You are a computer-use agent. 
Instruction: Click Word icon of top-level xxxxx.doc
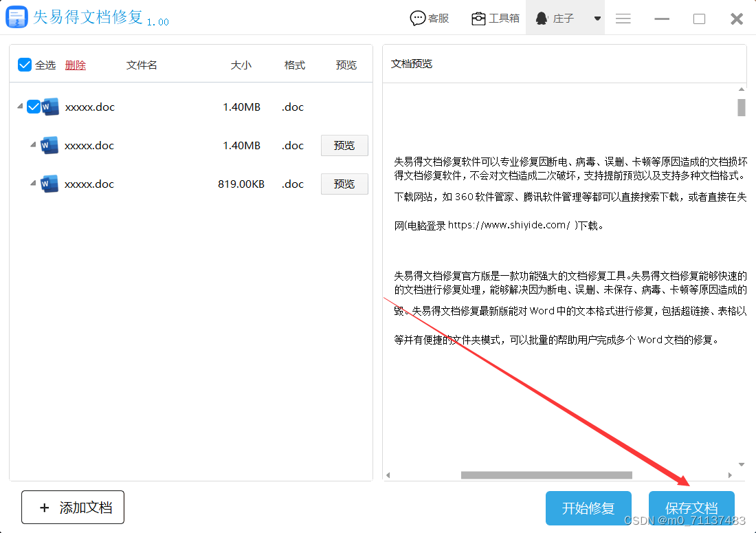click(x=50, y=107)
